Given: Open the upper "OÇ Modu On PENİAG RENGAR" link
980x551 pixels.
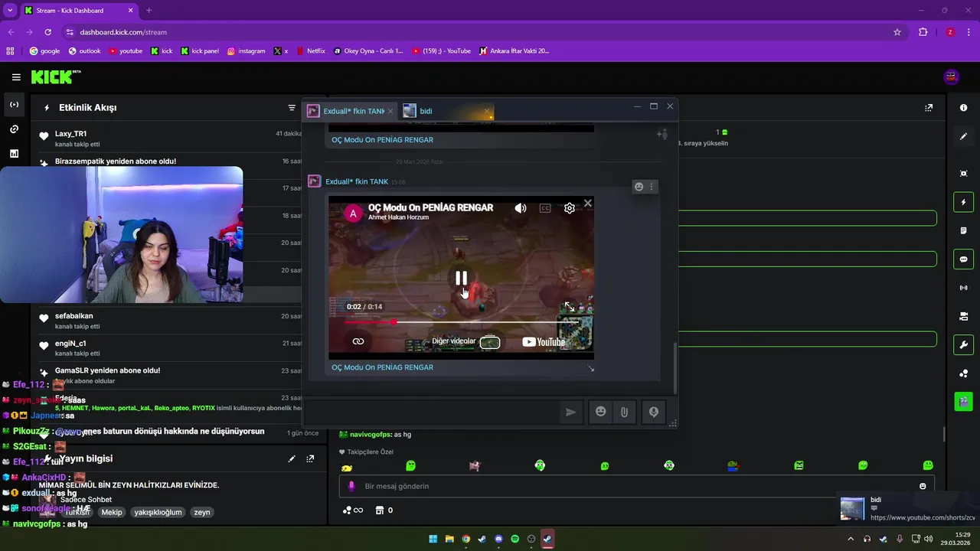Looking at the screenshot, I should [382, 140].
